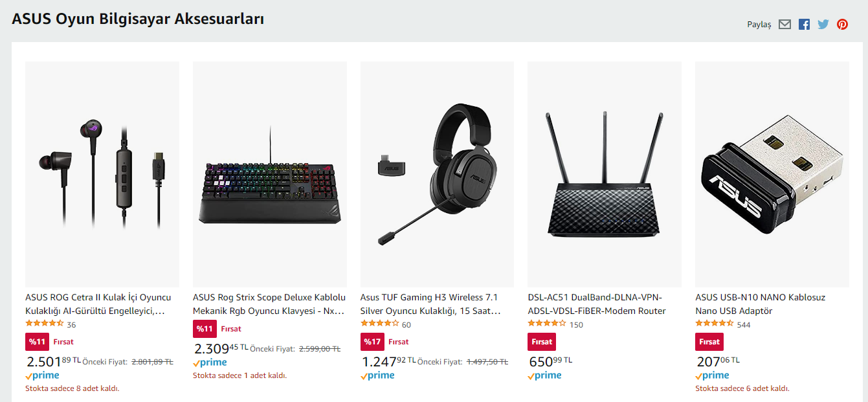This screenshot has width=868, height=402.
Task: Open star rating of DSL-AC51 router
Action: click(x=547, y=324)
